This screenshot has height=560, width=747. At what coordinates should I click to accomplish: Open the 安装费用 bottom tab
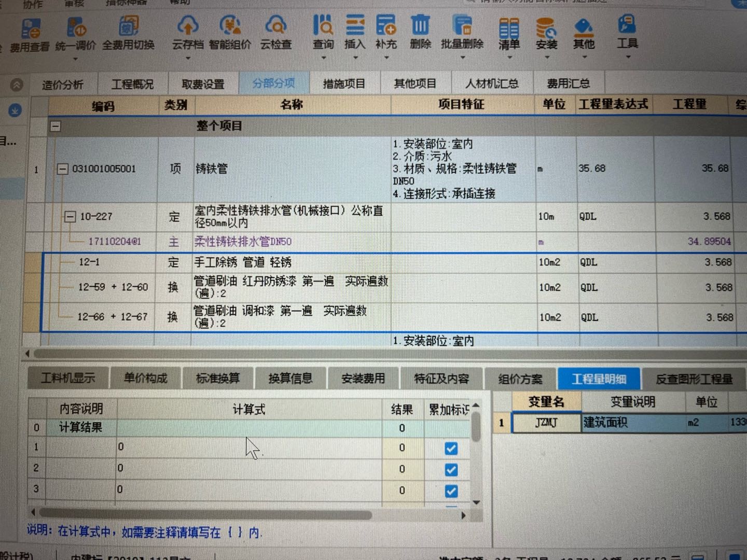(x=363, y=379)
